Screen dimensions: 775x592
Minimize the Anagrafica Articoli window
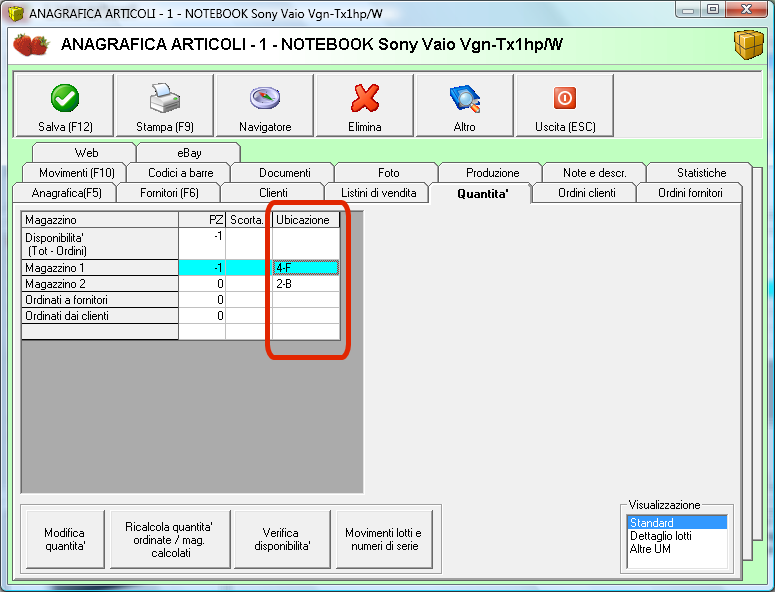pyautogui.click(x=688, y=9)
